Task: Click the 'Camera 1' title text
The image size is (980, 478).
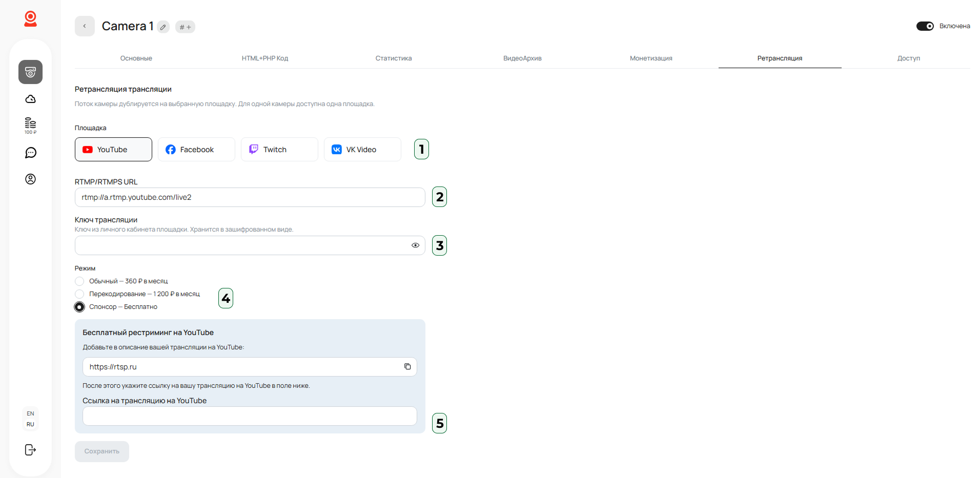Action: coord(128,26)
